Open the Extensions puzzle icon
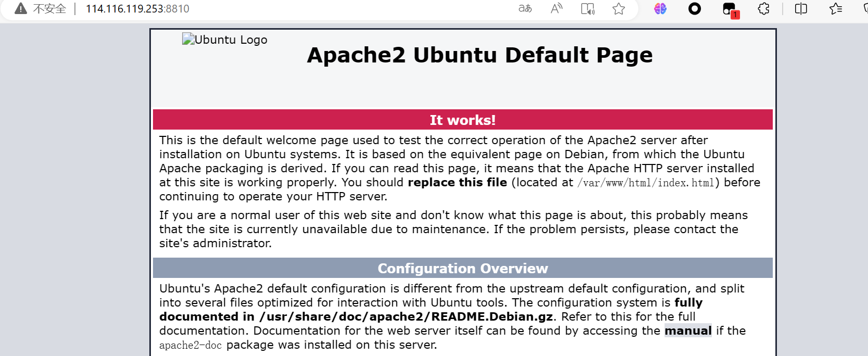The image size is (868, 356). click(x=763, y=9)
